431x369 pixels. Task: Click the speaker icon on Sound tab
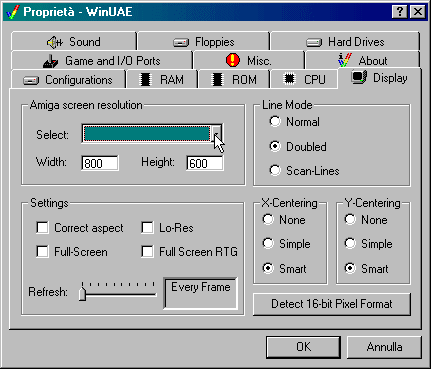click(55, 42)
